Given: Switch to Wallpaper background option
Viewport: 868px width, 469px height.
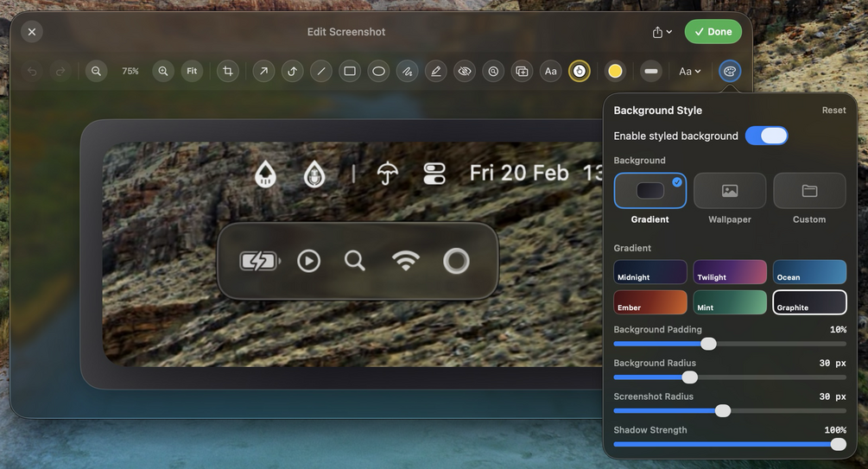Looking at the screenshot, I should (730, 191).
